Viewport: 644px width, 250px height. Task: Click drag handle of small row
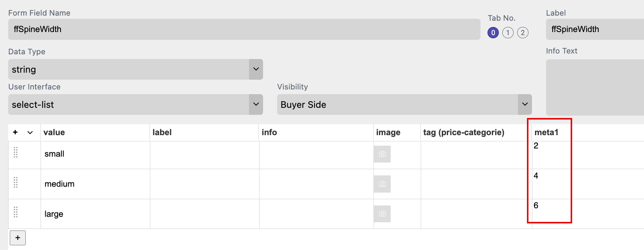(16, 152)
